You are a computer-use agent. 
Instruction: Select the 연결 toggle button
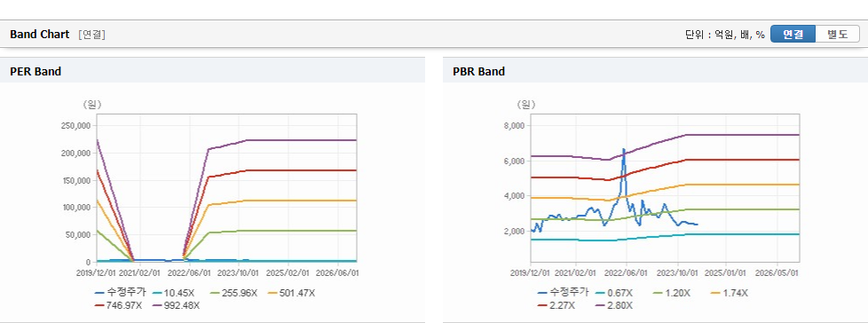click(x=793, y=35)
